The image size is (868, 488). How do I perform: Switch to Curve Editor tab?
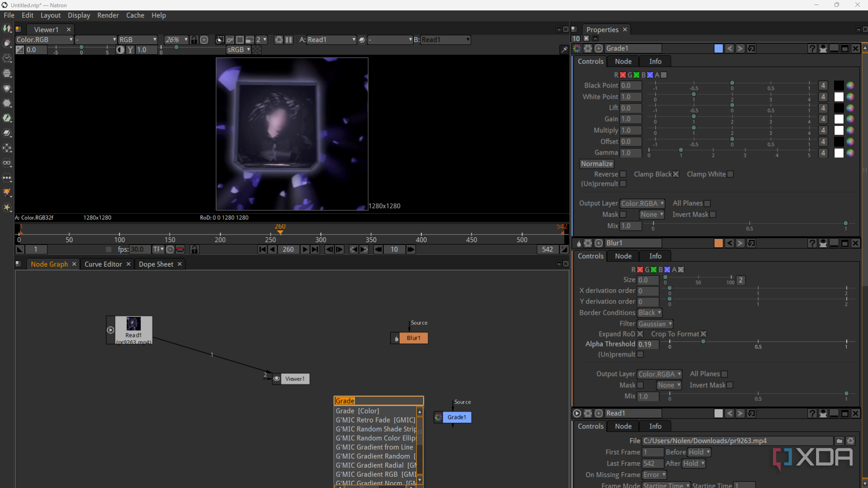point(103,264)
